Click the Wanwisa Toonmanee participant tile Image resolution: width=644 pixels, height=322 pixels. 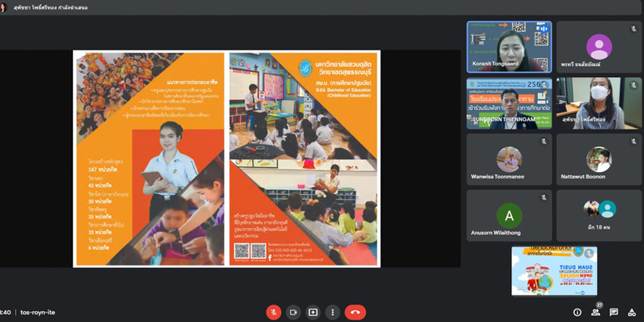pyautogui.click(x=509, y=159)
